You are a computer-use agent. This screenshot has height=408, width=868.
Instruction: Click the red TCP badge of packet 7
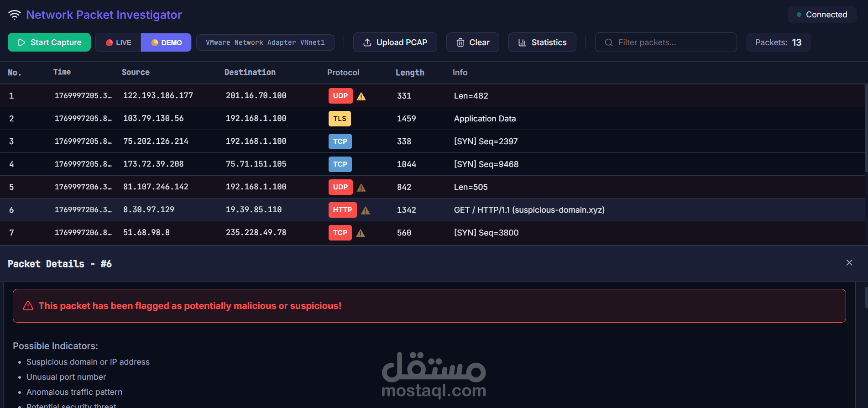[x=340, y=233]
